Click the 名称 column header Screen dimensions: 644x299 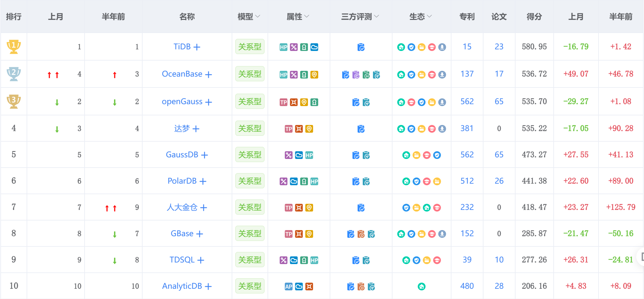[187, 17]
